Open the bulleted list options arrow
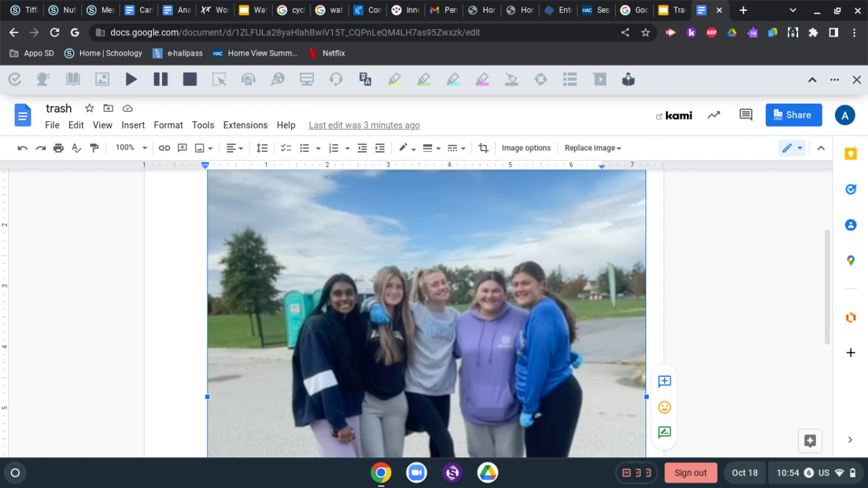This screenshot has height=488, width=868. pos(318,148)
